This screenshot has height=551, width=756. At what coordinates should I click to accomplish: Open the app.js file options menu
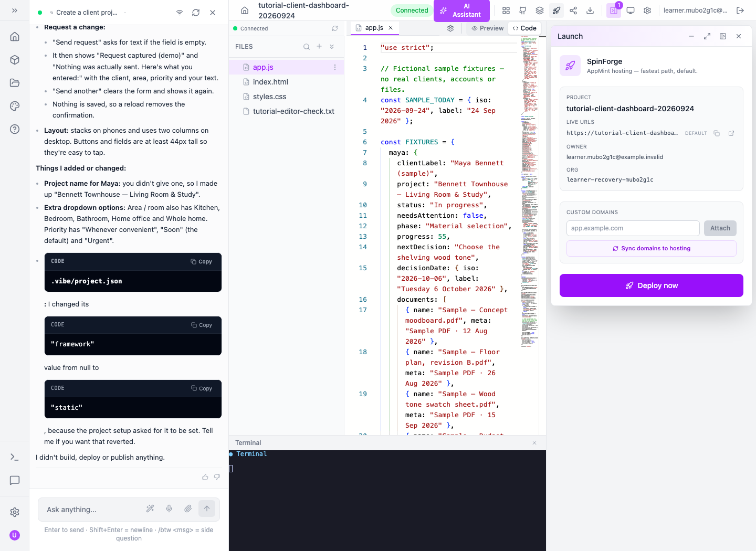(x=335, y=67)
